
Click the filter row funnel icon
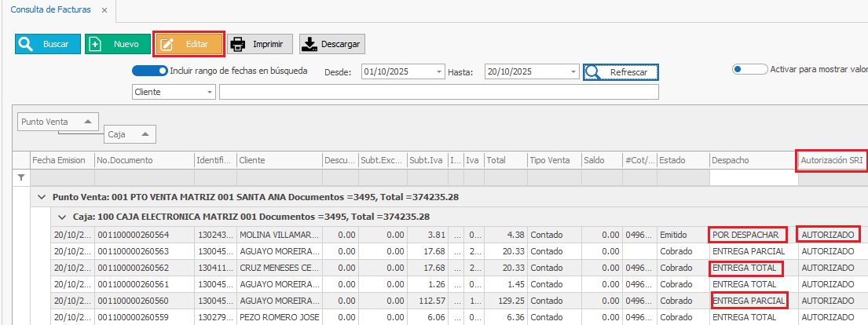[x=21, y=178]
